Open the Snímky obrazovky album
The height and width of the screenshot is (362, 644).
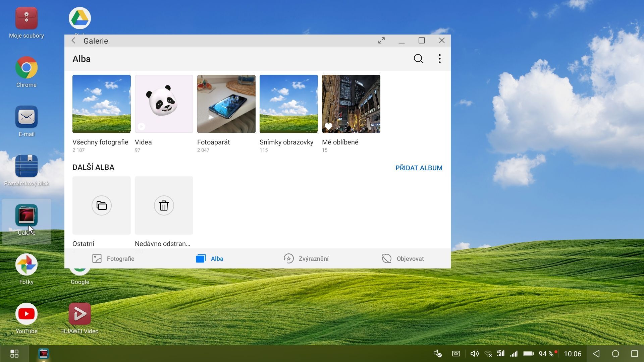point(288,104)
